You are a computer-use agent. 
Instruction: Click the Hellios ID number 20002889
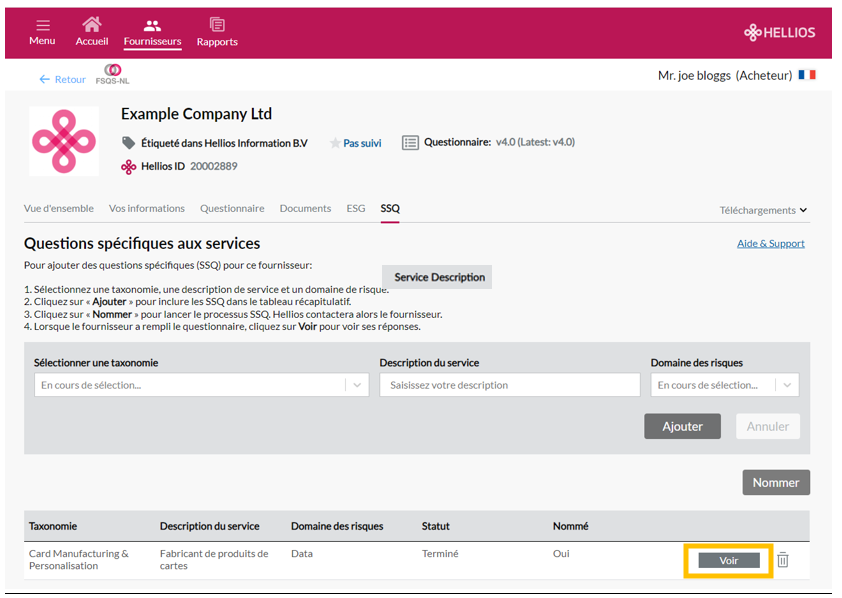[214, 166]
